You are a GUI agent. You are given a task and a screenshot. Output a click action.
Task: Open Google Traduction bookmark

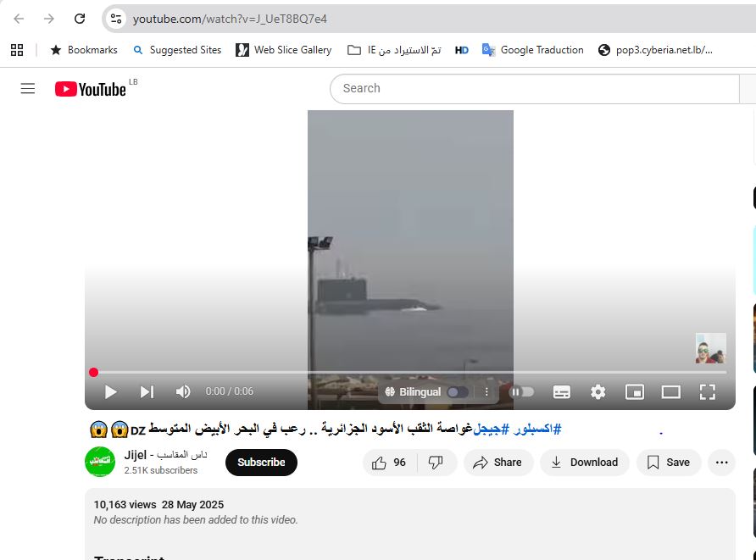pyautogui.click(x=532, y=50)
